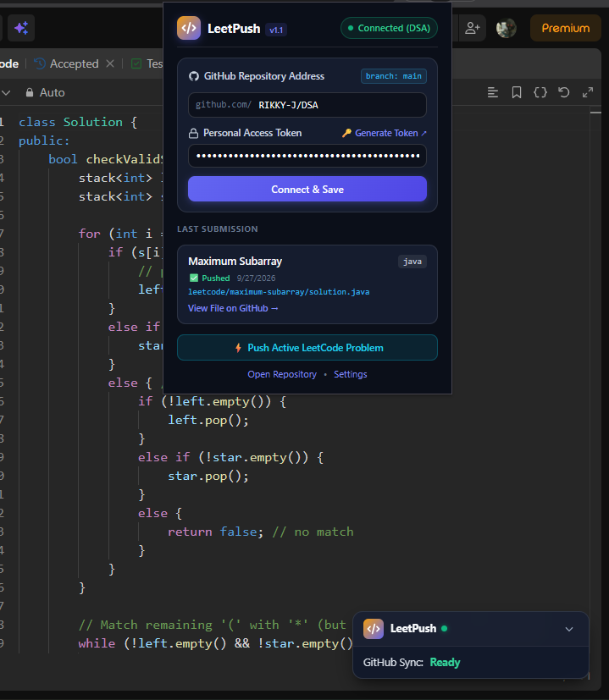Click the reset code undo icon

tap(564, 92)
